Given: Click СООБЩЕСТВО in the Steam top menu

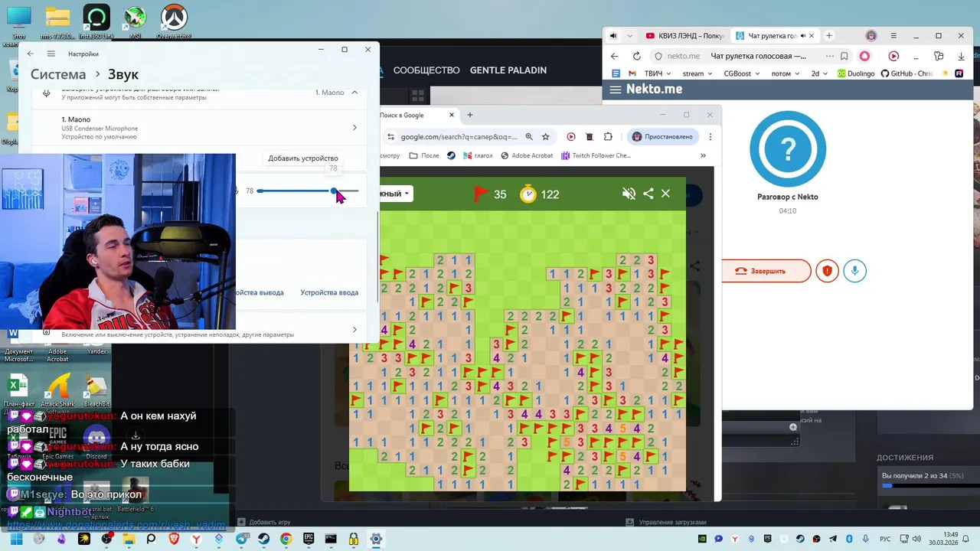Looking at the screenshot, I should [426, 70].
